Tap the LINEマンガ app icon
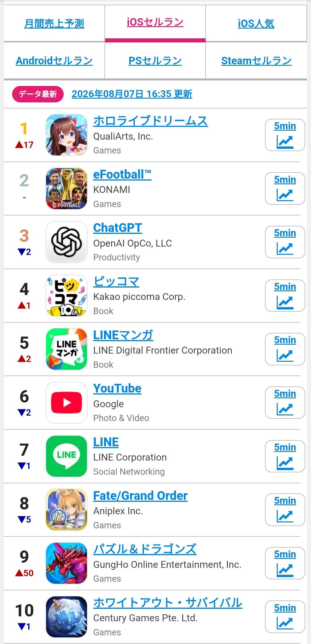The height and width of the screenshot is (644, 311). [x=67, y=349]
